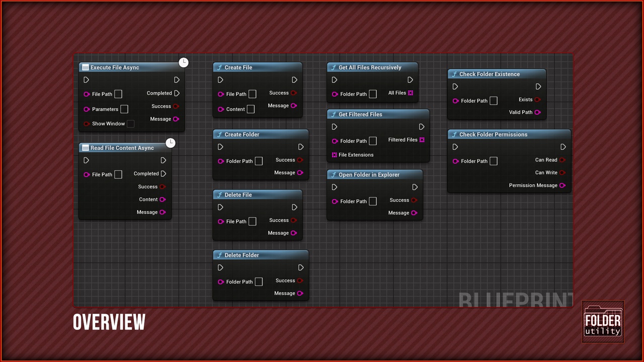Click the File Path field on Delete File
Screen dimensions: 644x362
point(253,221)
